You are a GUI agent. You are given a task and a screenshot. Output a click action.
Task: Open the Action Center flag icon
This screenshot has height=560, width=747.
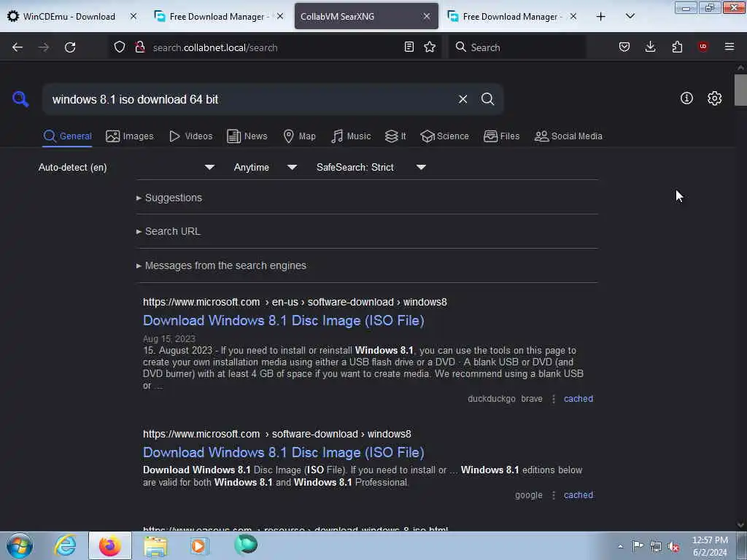point(638,546)
